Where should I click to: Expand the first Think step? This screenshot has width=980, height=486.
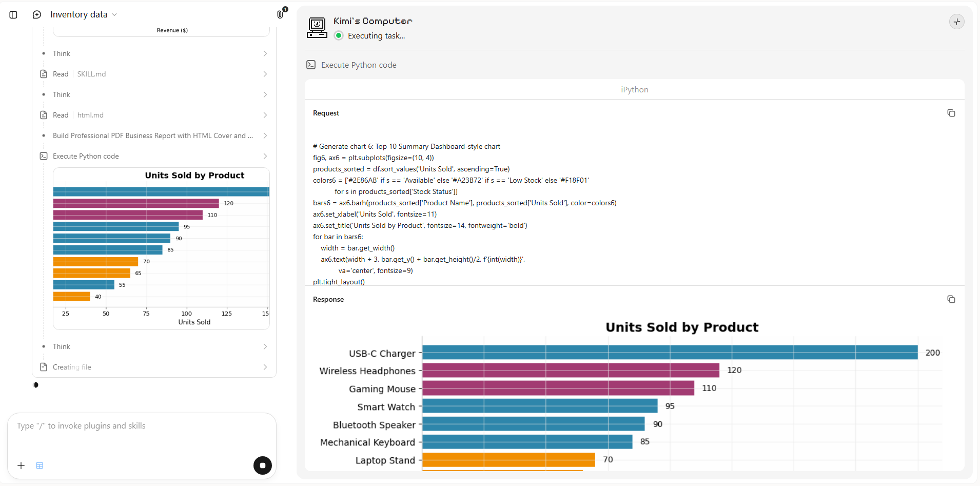(x=154, y=53)
